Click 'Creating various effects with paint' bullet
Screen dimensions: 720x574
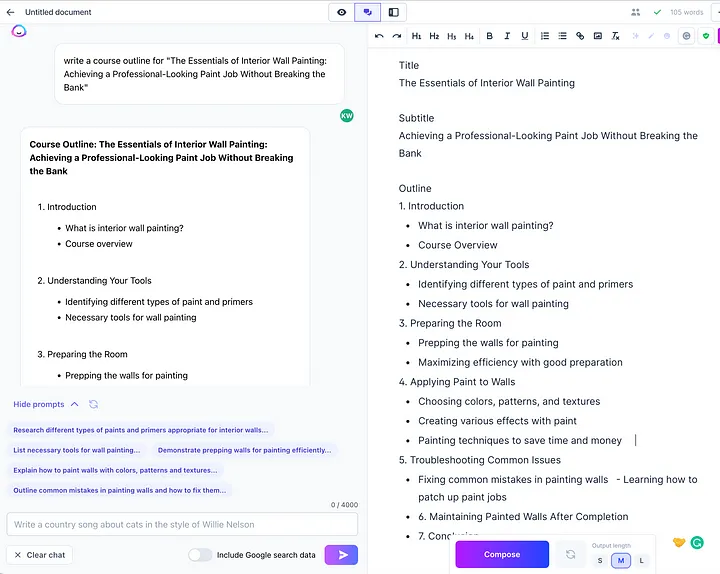click(497, 421)
